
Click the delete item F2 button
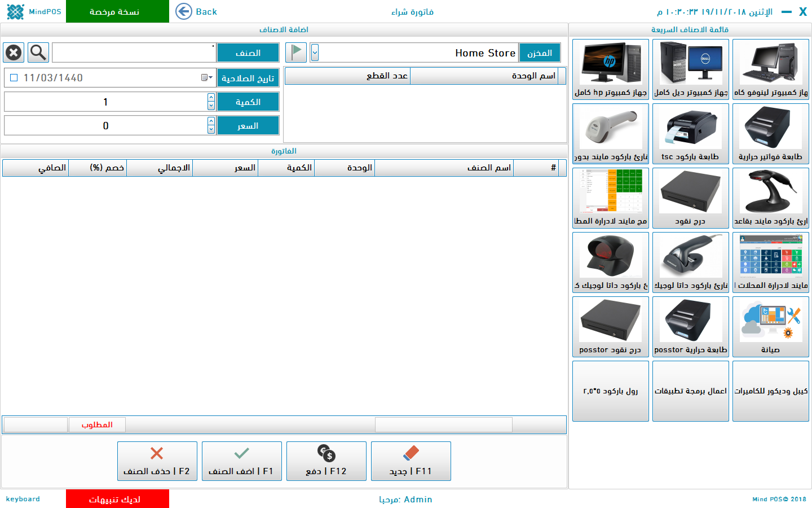(x=157, y=461)
